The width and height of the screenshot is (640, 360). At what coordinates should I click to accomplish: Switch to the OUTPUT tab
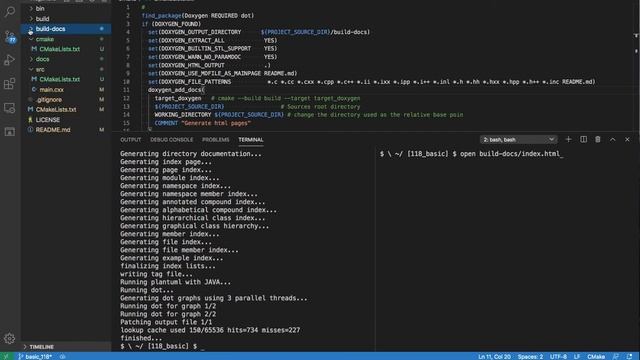point(131,140)
